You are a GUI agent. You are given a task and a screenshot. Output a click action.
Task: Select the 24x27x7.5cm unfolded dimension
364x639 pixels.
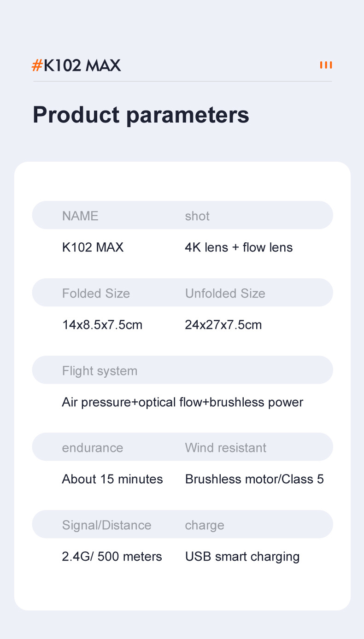(223, 325)
